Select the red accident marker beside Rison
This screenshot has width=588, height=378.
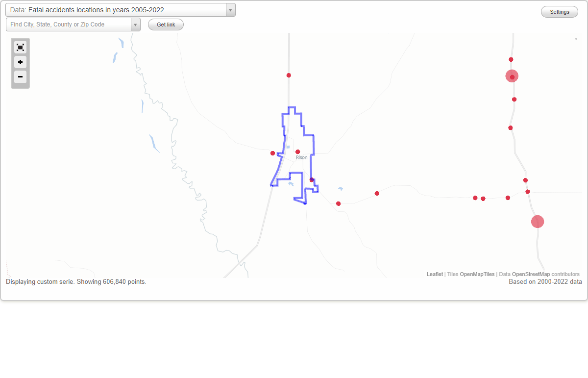[298, 151]
